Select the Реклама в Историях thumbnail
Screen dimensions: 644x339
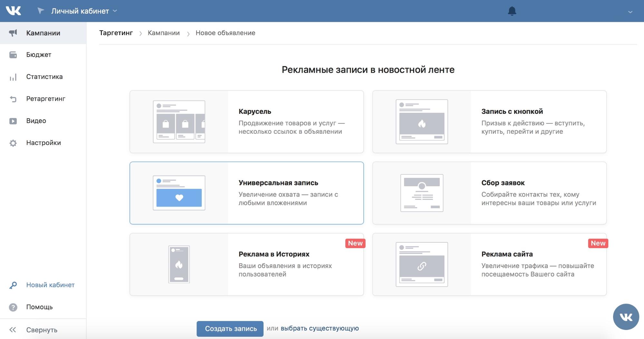[x=179, y=264]
